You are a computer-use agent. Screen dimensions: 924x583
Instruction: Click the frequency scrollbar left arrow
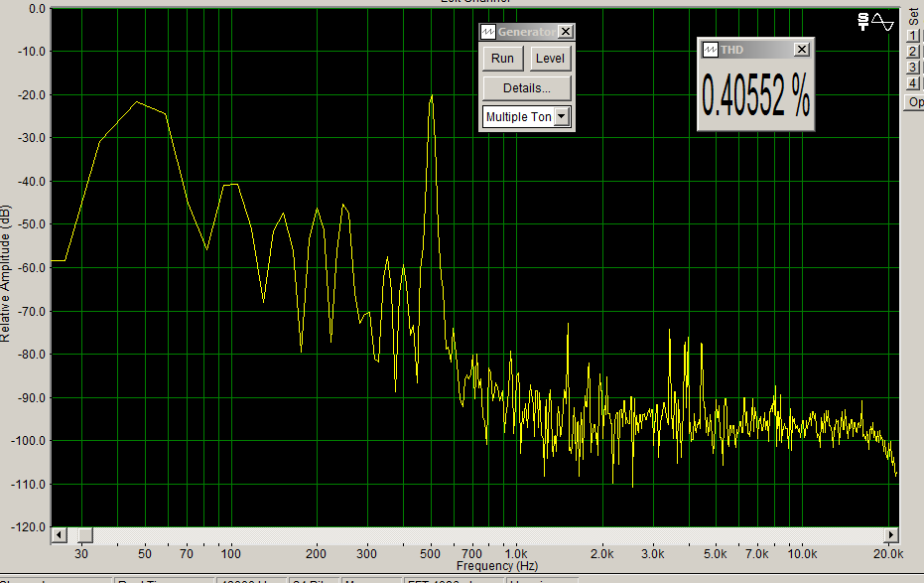59,534
